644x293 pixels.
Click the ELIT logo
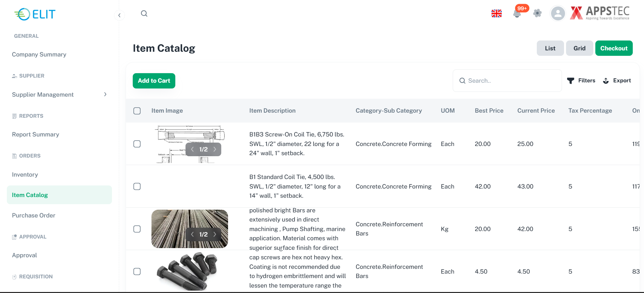pos(35,14)
